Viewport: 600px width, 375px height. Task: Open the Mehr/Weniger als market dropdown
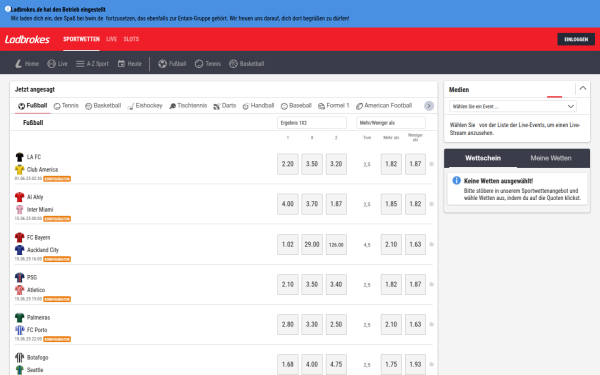(391, 123)
